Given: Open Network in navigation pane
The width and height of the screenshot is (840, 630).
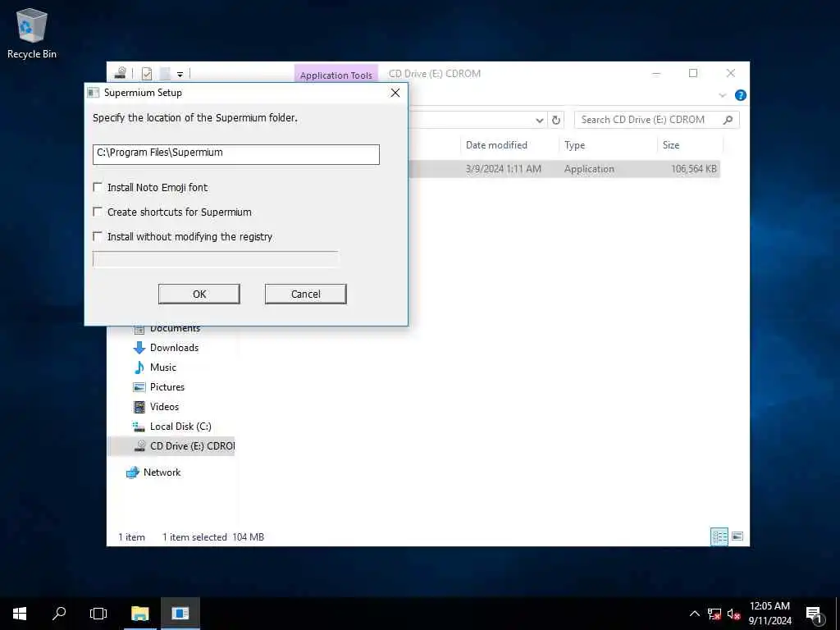Looking at the screenshot, I should point(162,472).
